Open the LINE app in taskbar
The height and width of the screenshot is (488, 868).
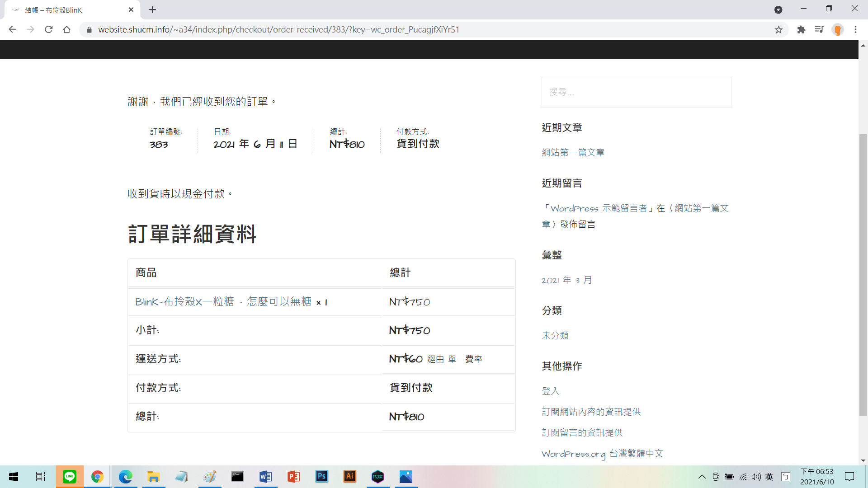coord(70,477)
